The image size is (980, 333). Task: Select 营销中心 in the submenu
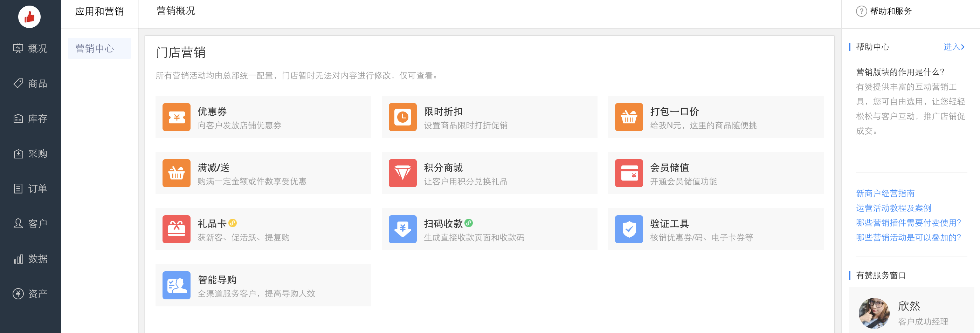coord(99,48)
